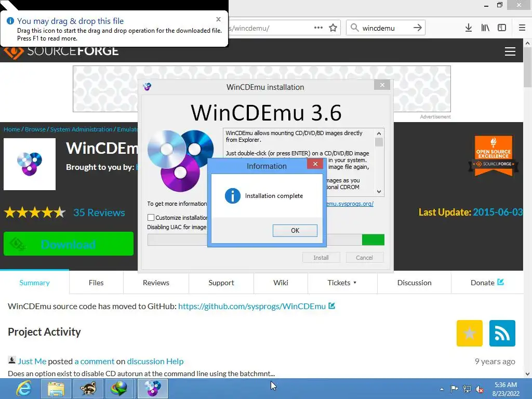
Task: Click the installer progress bar
Action: point(266,240)
